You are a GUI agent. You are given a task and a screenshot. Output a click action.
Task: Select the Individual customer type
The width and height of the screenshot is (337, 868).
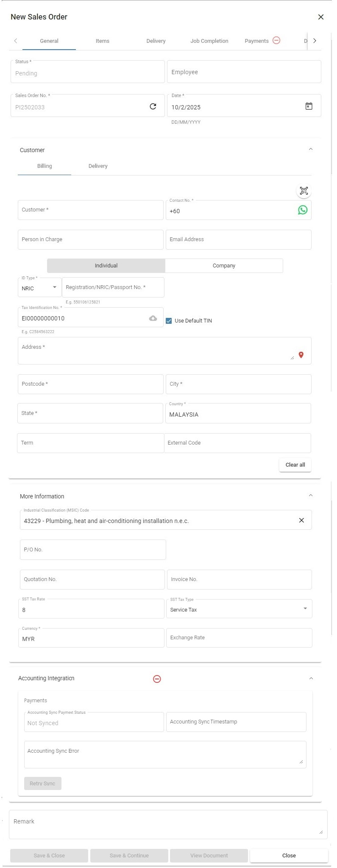click(106, 266)
